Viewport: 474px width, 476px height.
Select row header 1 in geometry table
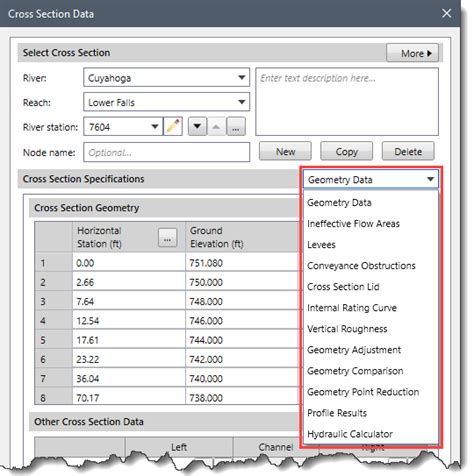click(x=54, y=263)
